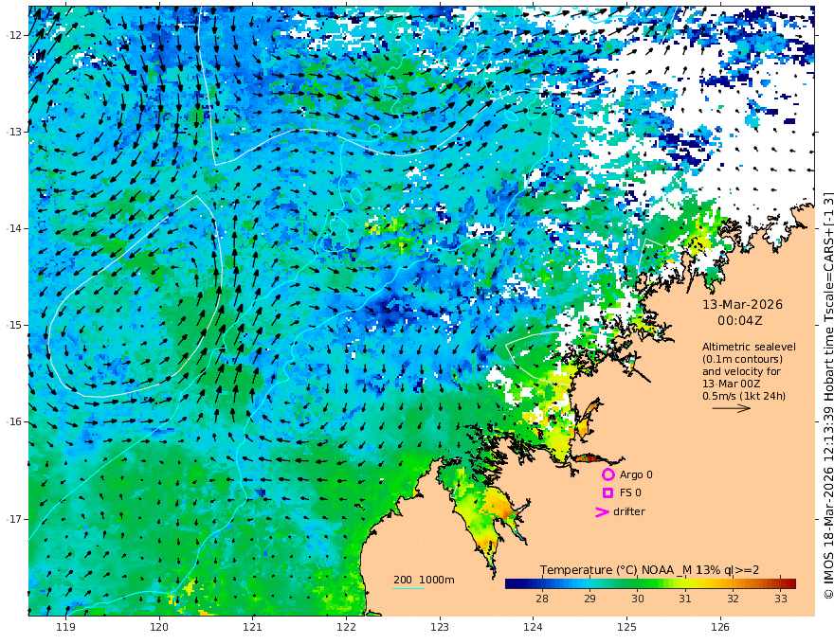
Task: Click the green 30°C section of temperature colorbar
Action: click(x=637, y=583)
